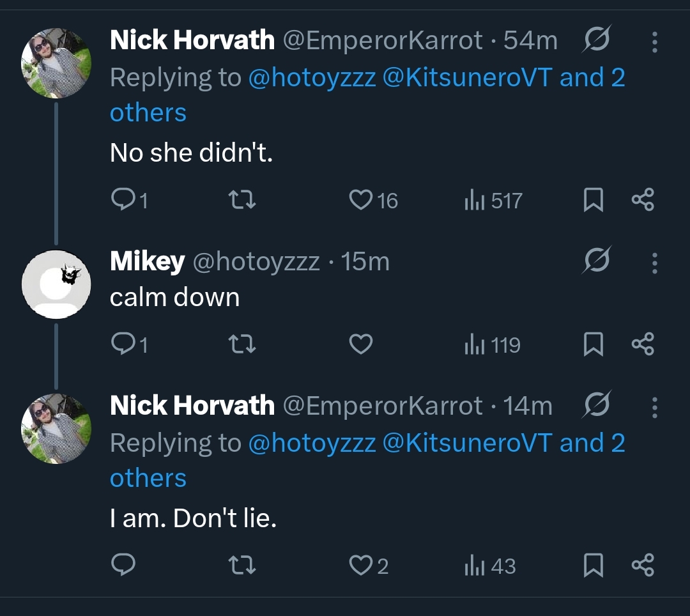The height and width of the screenshot is (616, 690).
Task: Open Mikey's profile avatar
Action: [56, 284]
